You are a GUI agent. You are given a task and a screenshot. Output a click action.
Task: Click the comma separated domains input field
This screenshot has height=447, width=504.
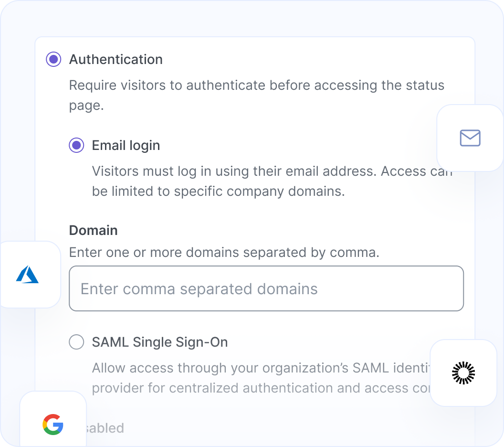click(x=266, y=288)
